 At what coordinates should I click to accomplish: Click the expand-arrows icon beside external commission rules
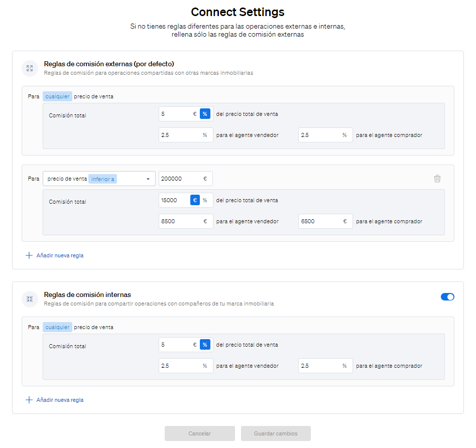pos(30,68)
